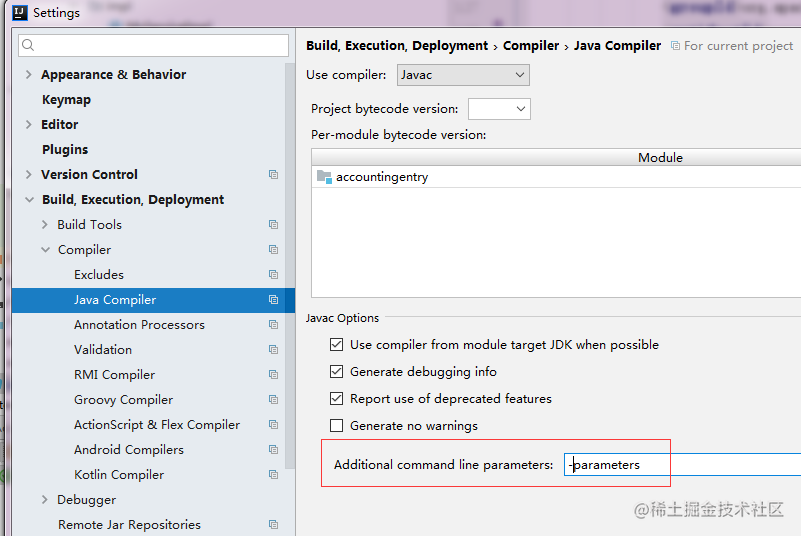Click the Javac Options section label
Viewport: 801px width, 536px height.
pos(342,318)
